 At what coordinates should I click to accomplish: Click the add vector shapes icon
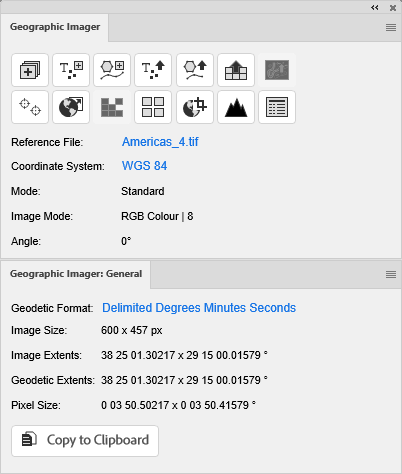click(x=112, y=70)
